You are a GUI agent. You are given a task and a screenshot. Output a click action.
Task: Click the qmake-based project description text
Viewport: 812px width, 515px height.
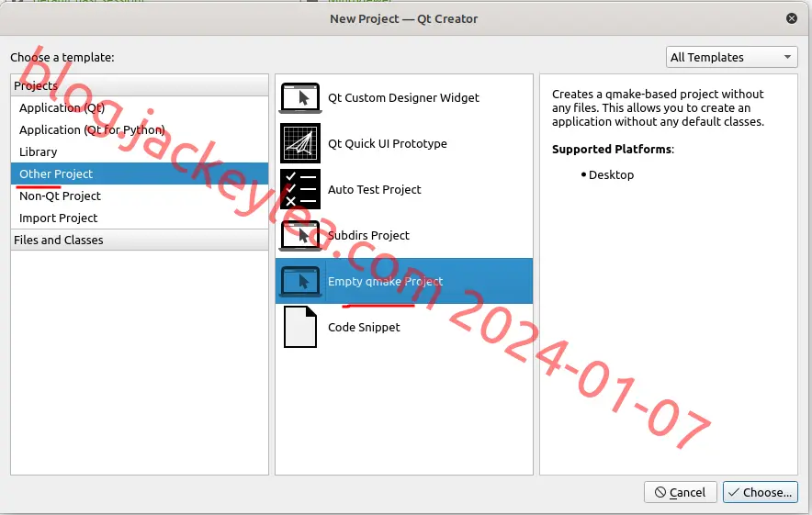pyautogui.click(x=658, y=107)
